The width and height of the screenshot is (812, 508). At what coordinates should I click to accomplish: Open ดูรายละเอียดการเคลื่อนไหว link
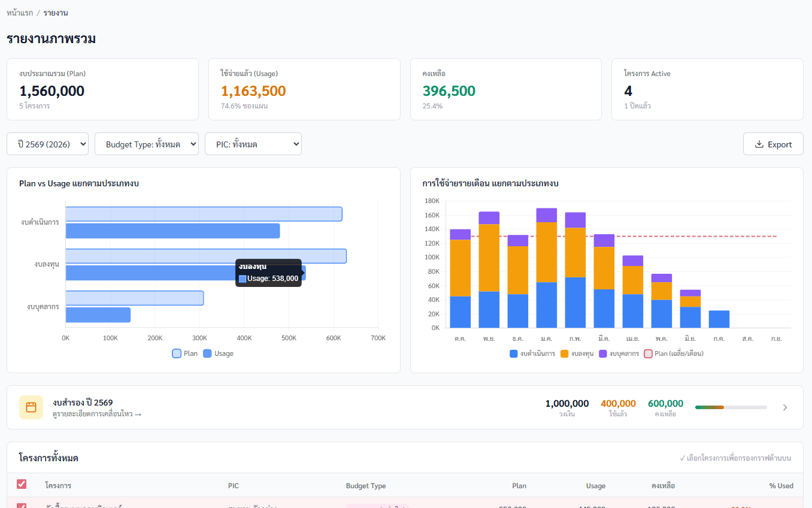pyautogui.click(x=97, y=414)
